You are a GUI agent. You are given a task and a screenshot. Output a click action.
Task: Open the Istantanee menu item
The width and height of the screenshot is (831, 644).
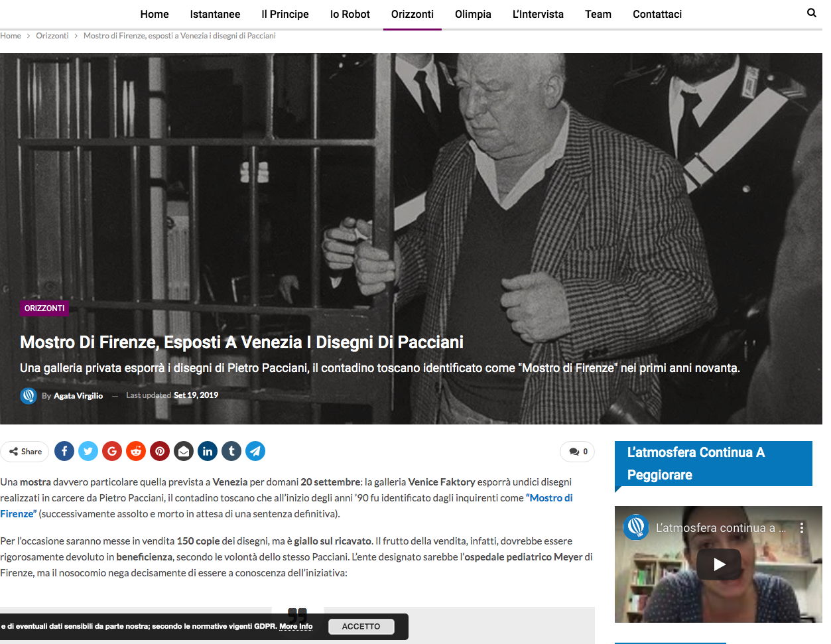pyautogui.click(x=215, y=14)
